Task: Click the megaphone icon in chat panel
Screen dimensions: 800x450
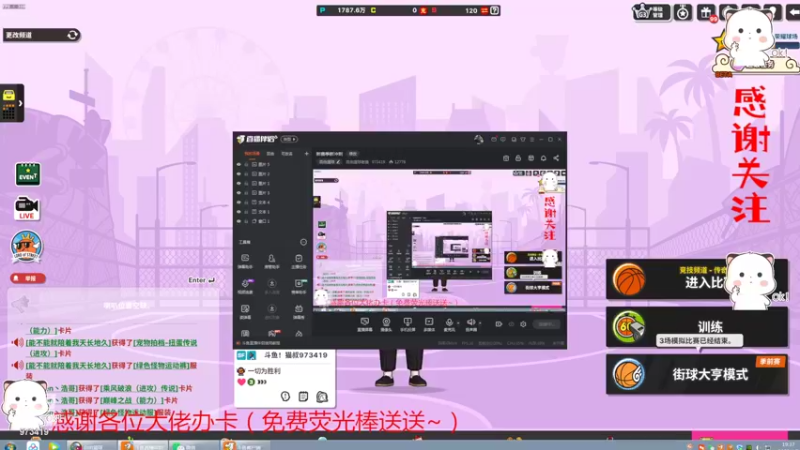Action: pyautogui.click(x=20, y=305)
